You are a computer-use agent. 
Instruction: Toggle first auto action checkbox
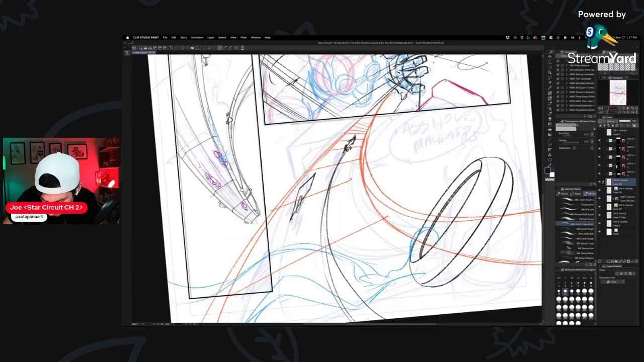(x=557, y=65)
